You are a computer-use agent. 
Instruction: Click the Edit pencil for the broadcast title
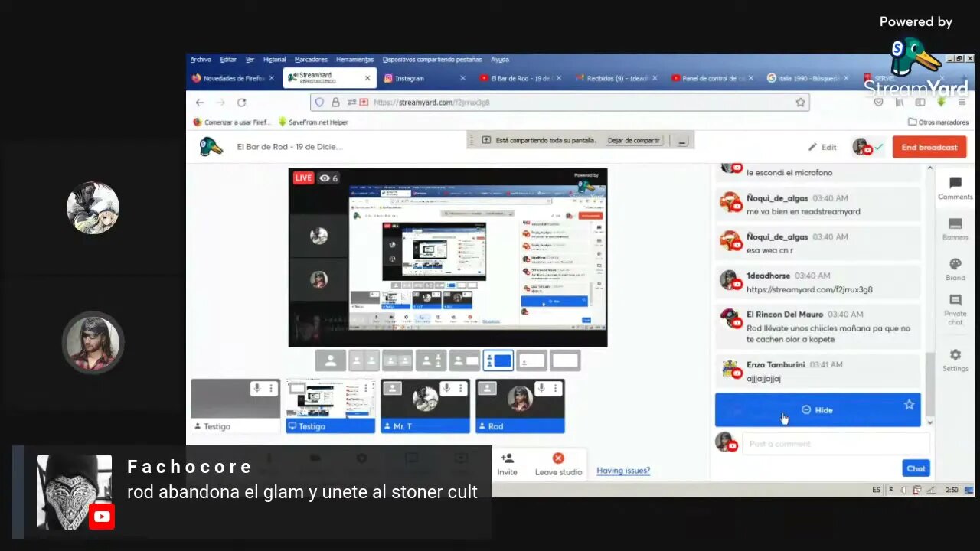(x=822, y=147)
